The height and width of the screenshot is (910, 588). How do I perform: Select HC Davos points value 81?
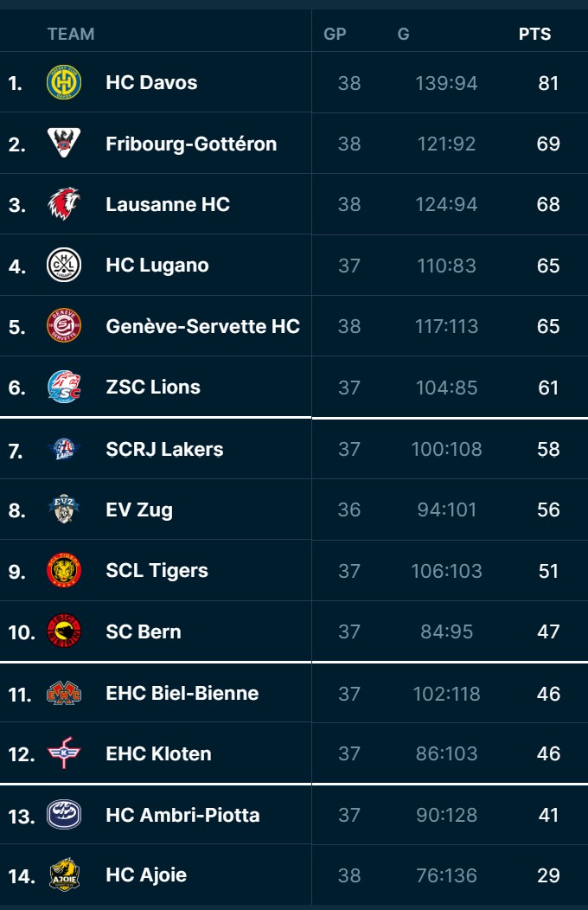tap(548, 83)
